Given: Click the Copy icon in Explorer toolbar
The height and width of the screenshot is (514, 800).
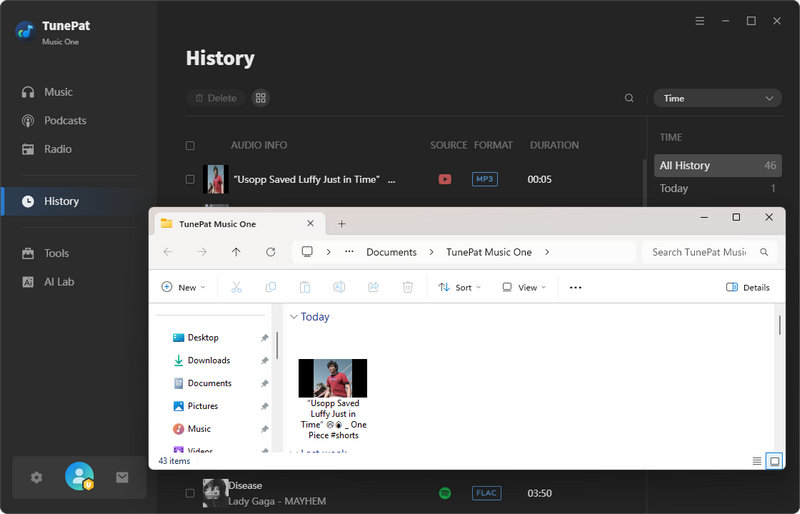Looking at the screenshot, I should (271, 287).
